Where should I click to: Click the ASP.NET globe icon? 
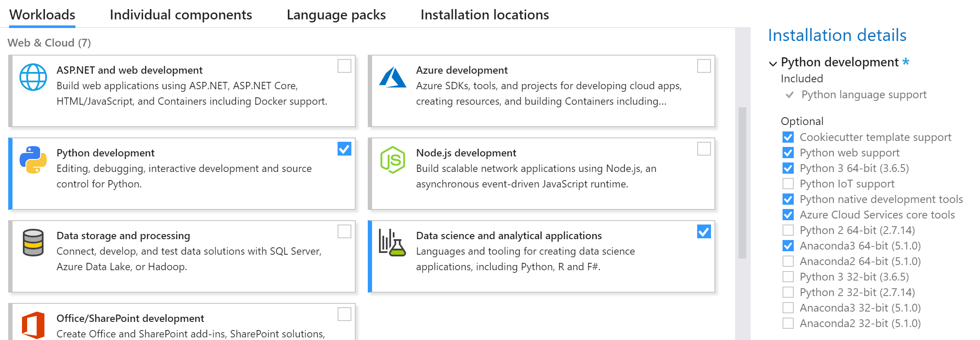tap(33, 77)
